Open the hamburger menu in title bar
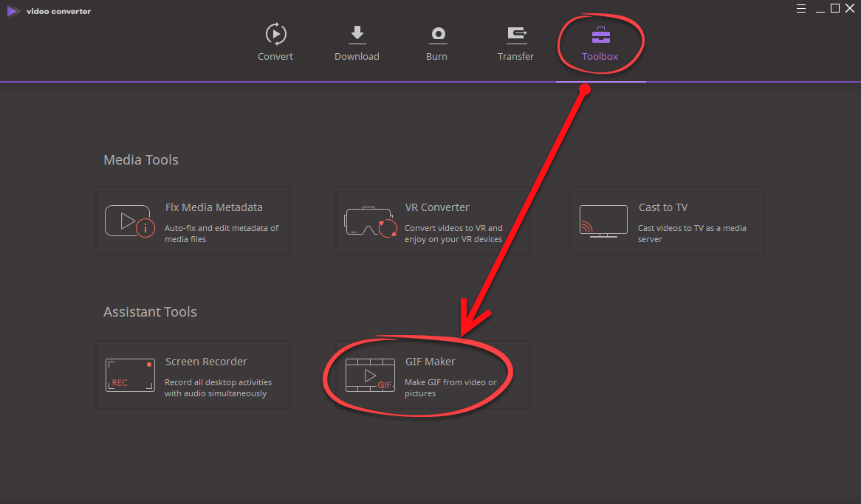Image resolution: width=861 pixels, height=504 pixels. click(801, 8)
